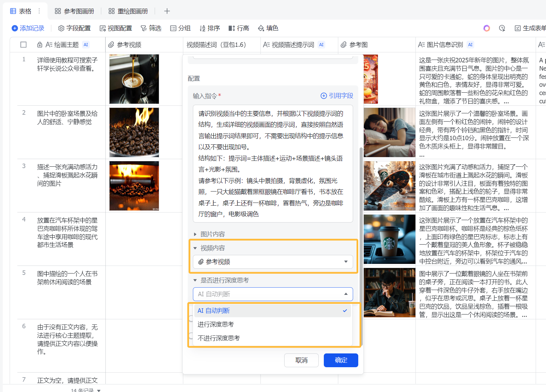Click 确定 to confirm the config
546x392 pixels.
click(x=341, y=360)
